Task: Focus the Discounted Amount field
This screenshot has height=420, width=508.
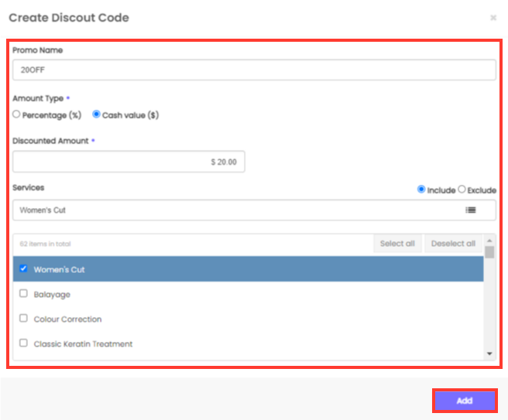Action: coord(129,162)
